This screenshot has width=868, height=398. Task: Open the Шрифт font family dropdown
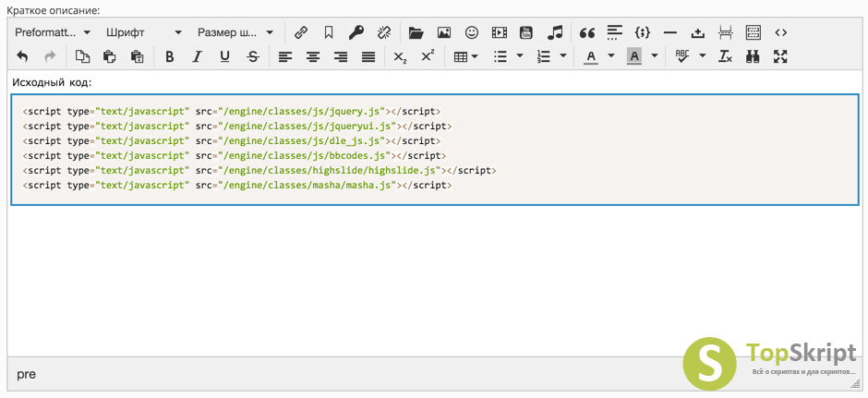pyautogui.click(x=143, y=32)
